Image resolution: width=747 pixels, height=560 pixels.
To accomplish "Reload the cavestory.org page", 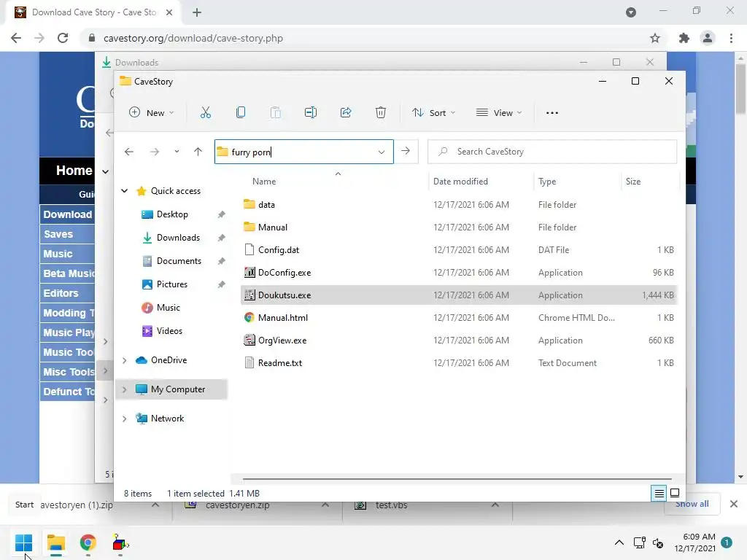I will (x=63, y=38).
